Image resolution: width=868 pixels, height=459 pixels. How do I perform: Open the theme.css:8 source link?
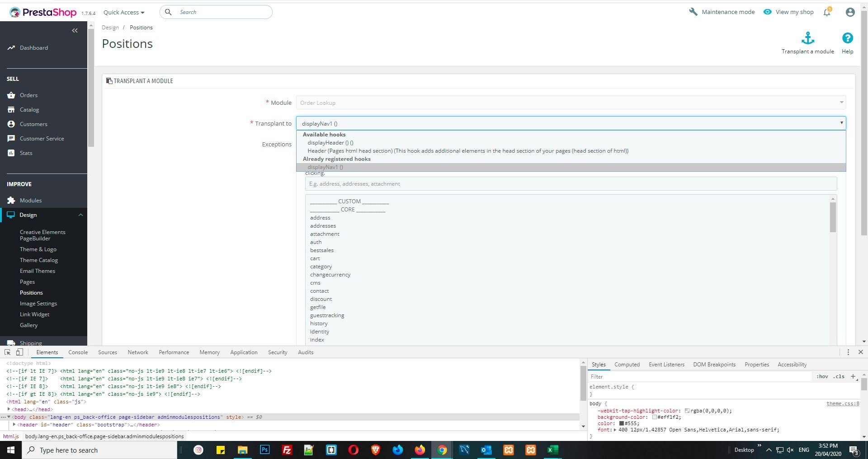(x=843, y=403)
